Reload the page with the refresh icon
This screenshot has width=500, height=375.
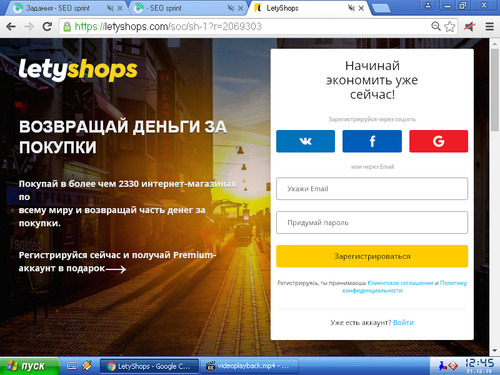tap(47, 26)
